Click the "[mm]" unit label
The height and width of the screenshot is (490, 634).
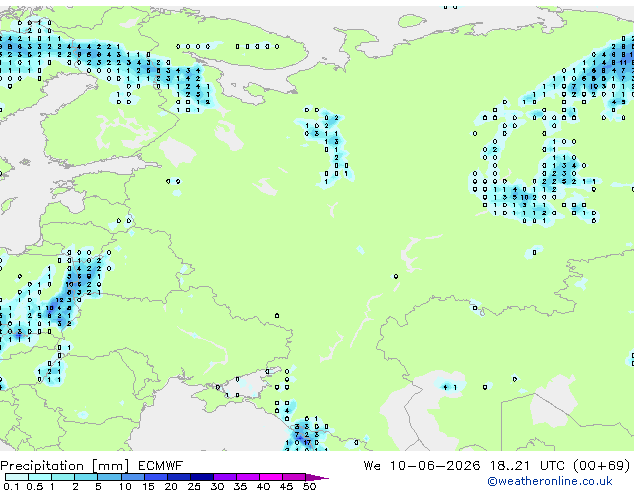point(111,466)
